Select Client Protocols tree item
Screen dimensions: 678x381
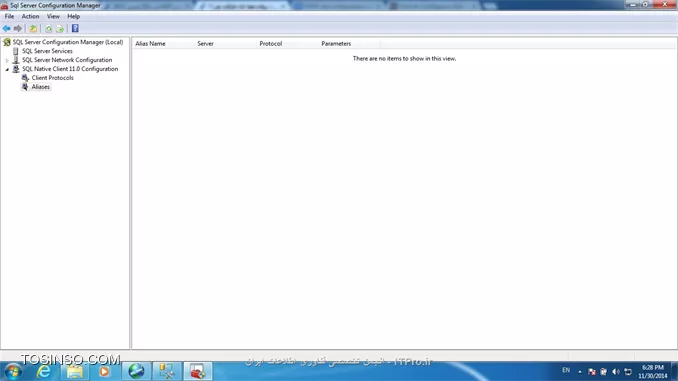coord(52,78)
